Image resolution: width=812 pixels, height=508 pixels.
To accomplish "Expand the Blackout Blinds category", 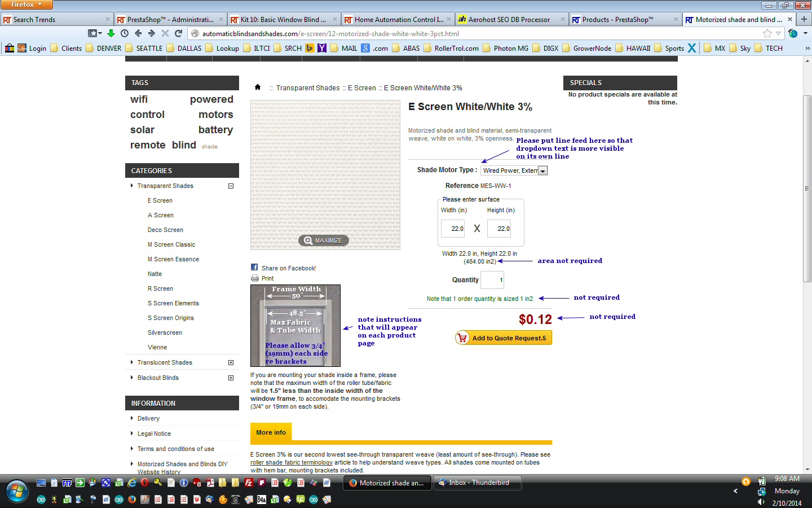I will 231,378.
